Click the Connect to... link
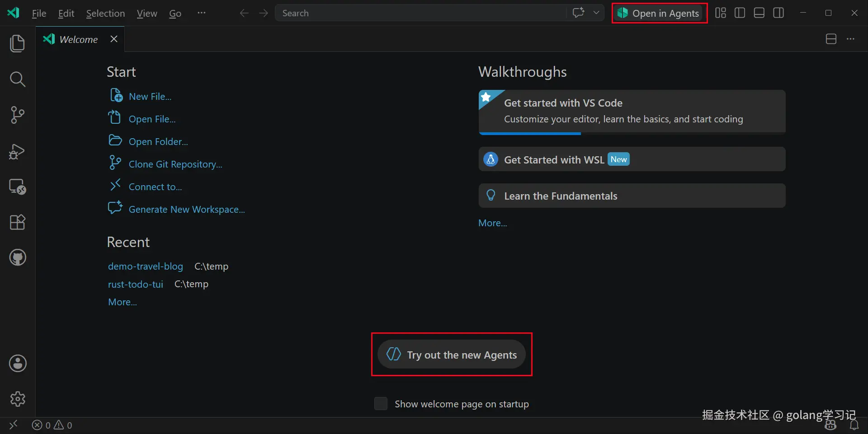Screen dimensions: 868x434 pyautogui.click(x=155, y=187)
